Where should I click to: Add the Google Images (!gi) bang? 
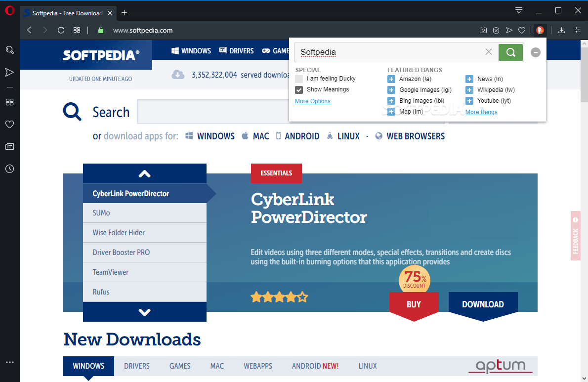click(x=391, y=89)
